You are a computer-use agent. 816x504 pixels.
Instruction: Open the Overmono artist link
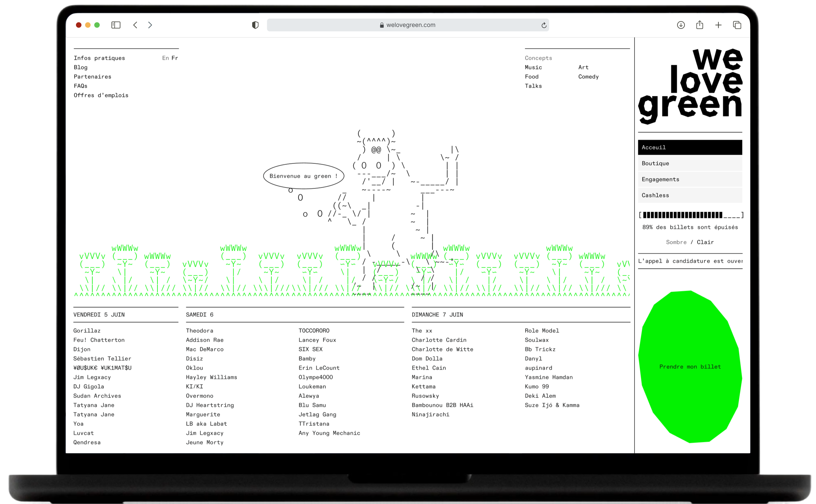click(x=199, y=396)
